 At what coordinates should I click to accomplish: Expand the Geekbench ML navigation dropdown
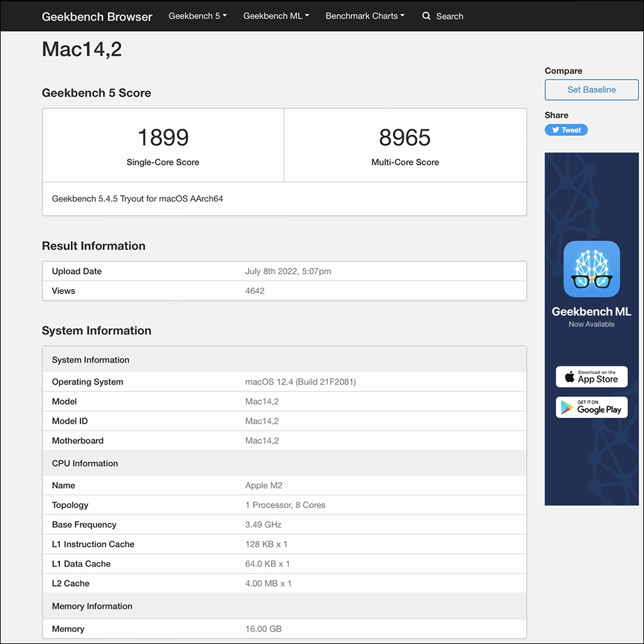click(x=276, y=16)
